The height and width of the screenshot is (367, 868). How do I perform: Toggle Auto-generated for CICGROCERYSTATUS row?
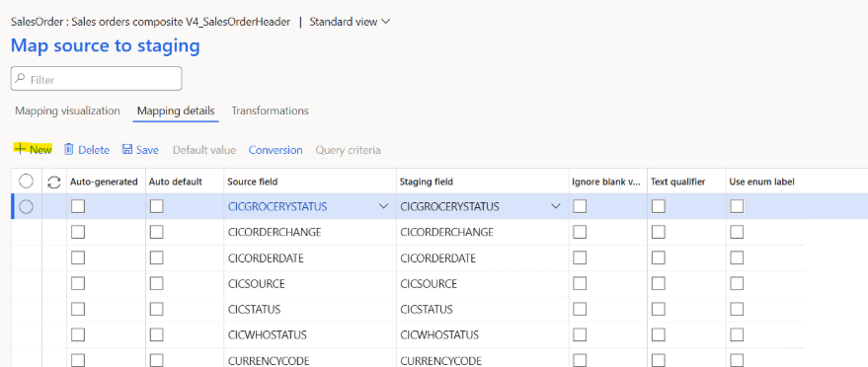pyautogui.click(x=78, y=207)
